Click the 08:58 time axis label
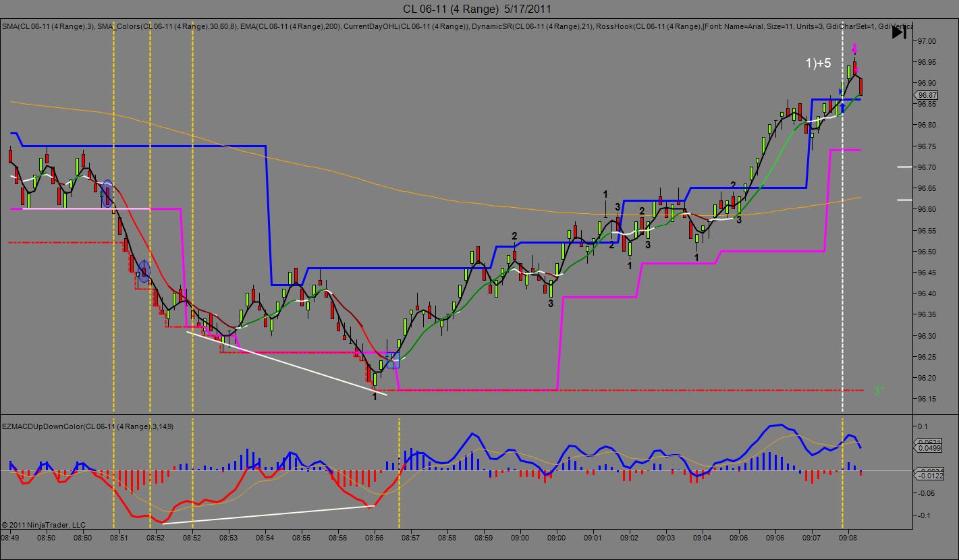The width and height of the screenshot is (959, 560). (447, 538)
